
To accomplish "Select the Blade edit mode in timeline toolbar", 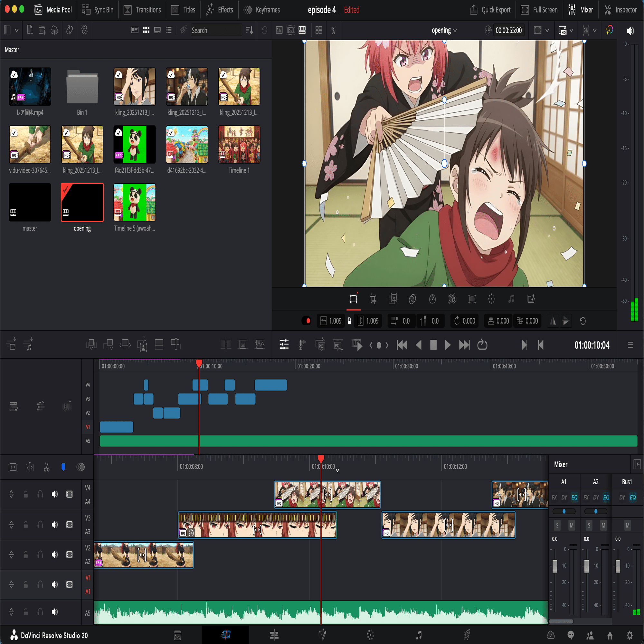I will pos(47,467).
